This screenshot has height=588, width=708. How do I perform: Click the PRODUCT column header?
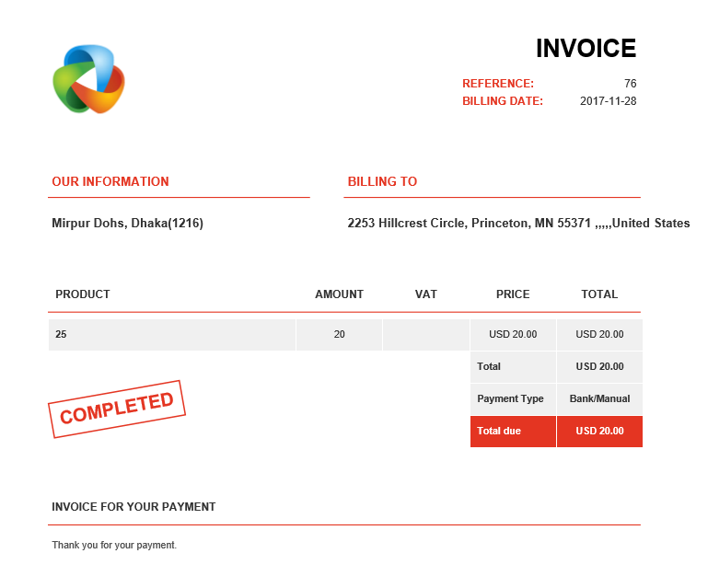83,294
